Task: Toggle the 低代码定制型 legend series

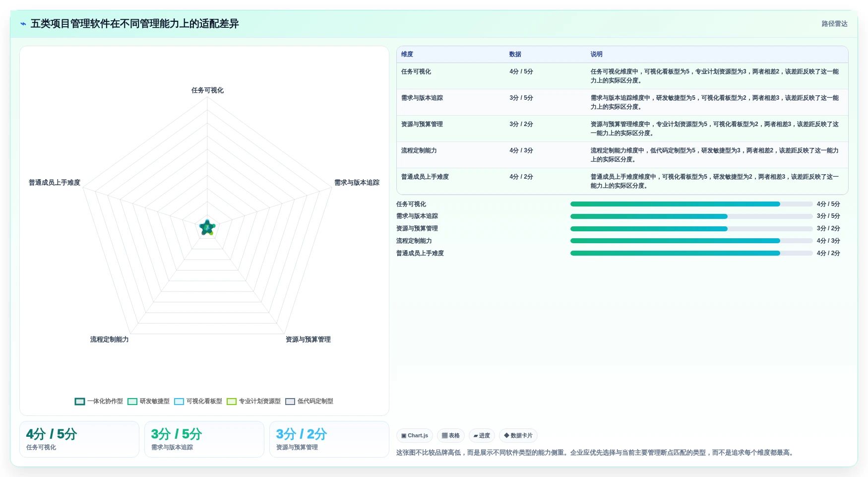Action: pos(309,401)
